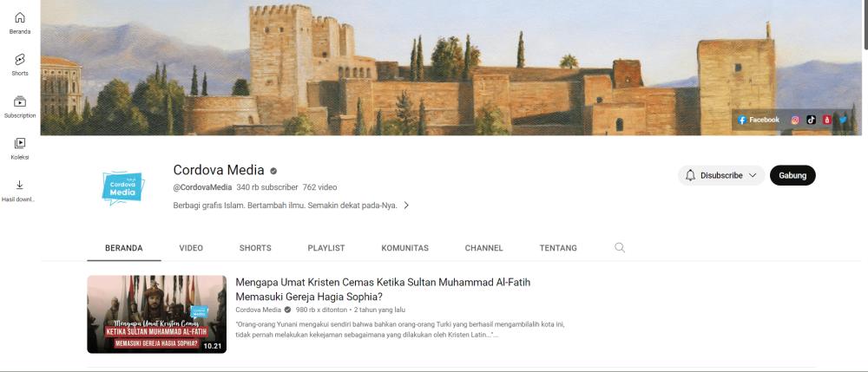Open the KOMUNITAS tab
This screenshot has width=868, height=372.
coord(404,248)
